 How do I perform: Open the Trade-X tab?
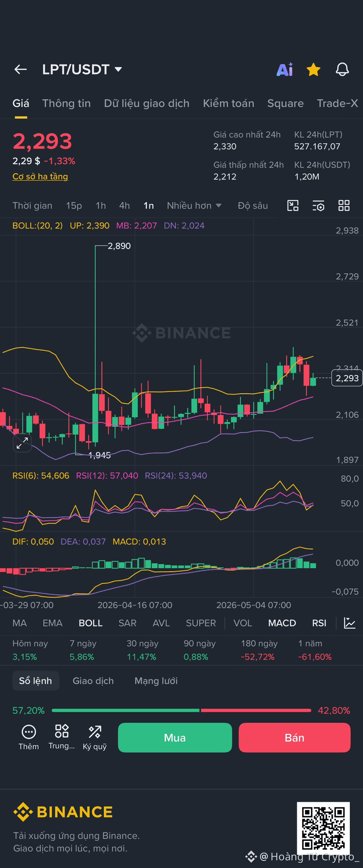338,103
